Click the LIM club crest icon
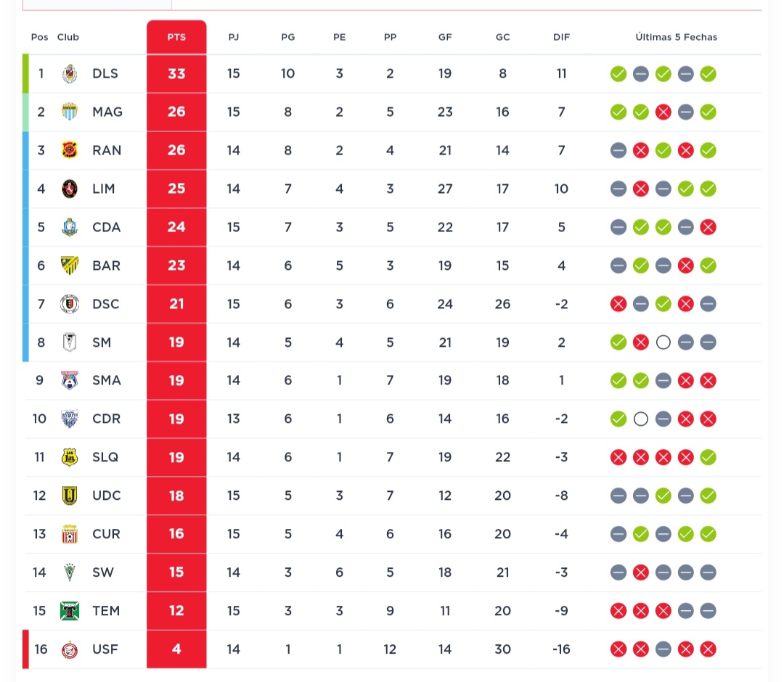This screenshot has height=682, width=784. 70,189
